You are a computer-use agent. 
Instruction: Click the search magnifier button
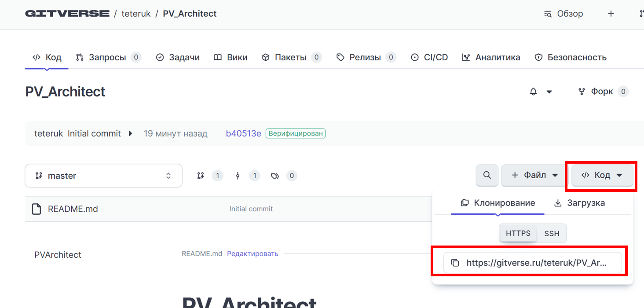[x=487, y=175]
